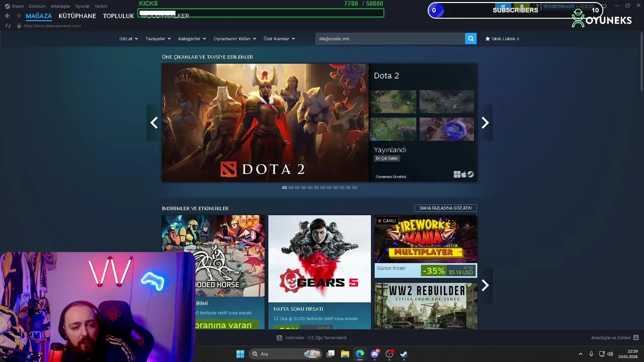Click DAHA FAZLASINA GÖZ ATIN button
The image size is (644, 362).
(446, 208)
